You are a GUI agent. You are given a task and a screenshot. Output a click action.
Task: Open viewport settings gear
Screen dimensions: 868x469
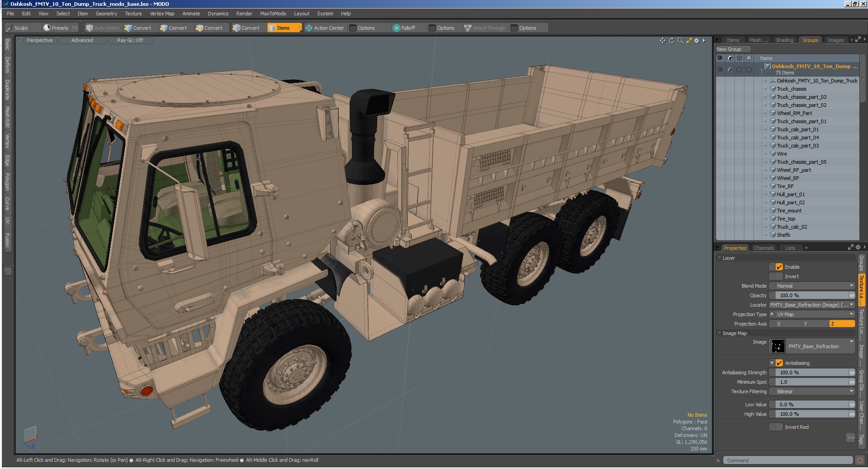click(x=697, y=41)
